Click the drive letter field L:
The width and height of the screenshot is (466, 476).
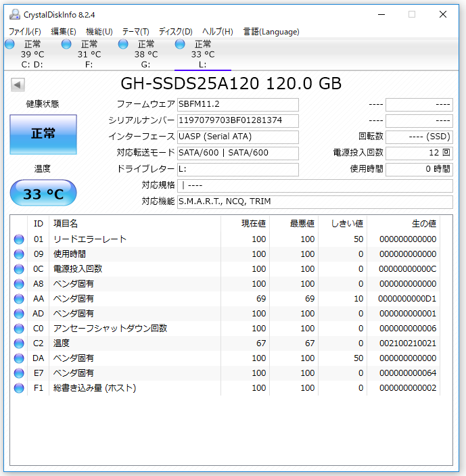point(237,170)
